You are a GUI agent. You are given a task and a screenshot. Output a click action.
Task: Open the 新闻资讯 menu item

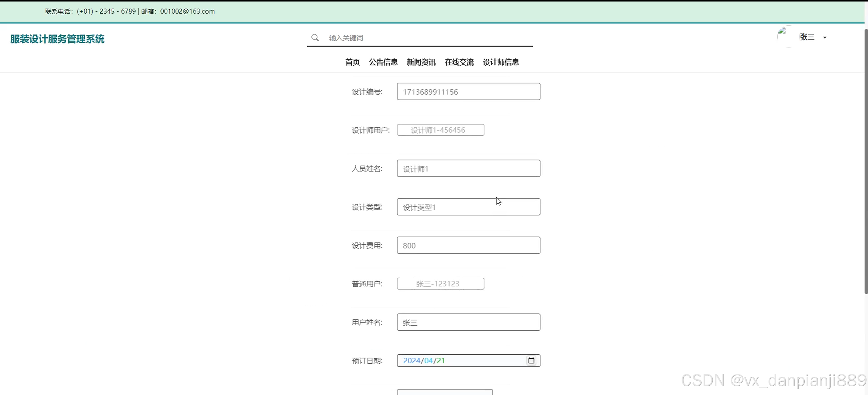[x=421, y=62]
